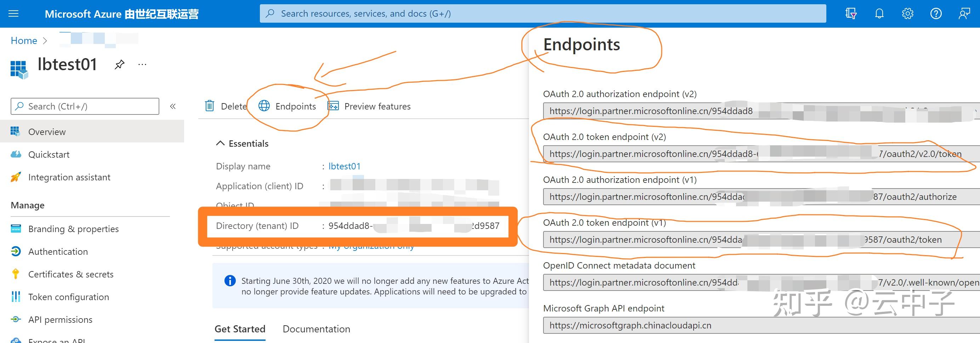Open directory and subscription filter icon

[x=851, y=14]
